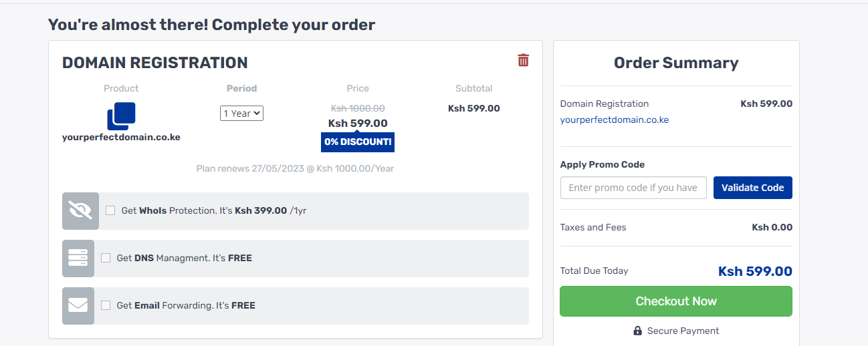Enable the WhoIs Protection checkbox

(110, 210)
